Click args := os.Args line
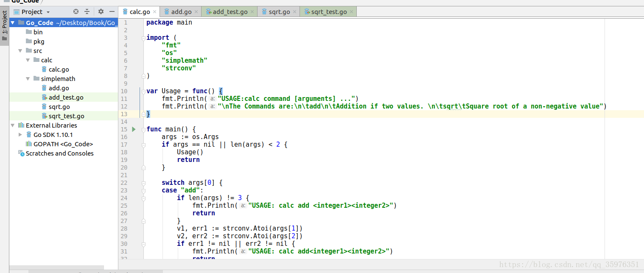The image size is (644, 273). (x=190, y=137)
